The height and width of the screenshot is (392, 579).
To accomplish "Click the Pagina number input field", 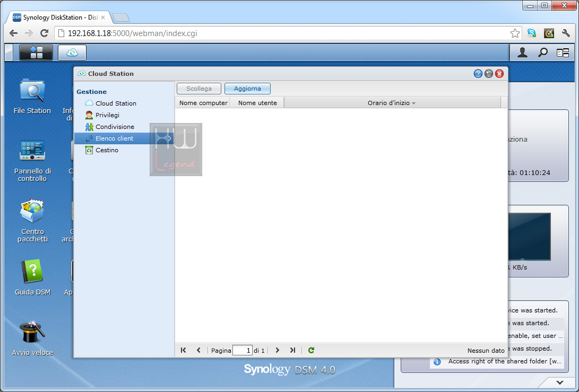I will click(243, 350).
